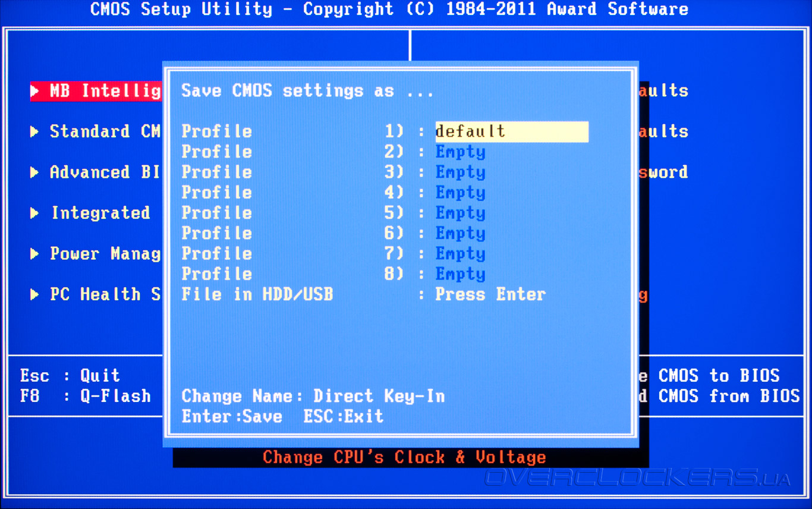Select Profile 7 Empty slot
The image size is (812, 509).
(461, 254)
